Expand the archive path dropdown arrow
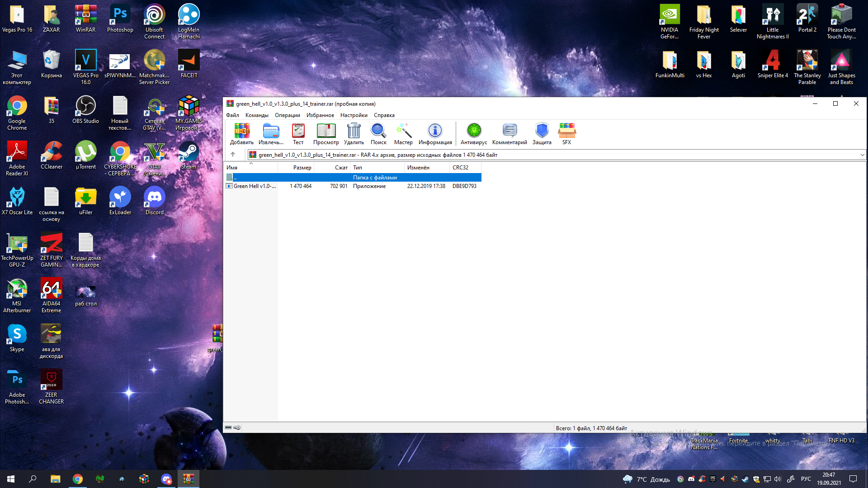The height and width of the screenshot is (488, 868). [862, 155]
